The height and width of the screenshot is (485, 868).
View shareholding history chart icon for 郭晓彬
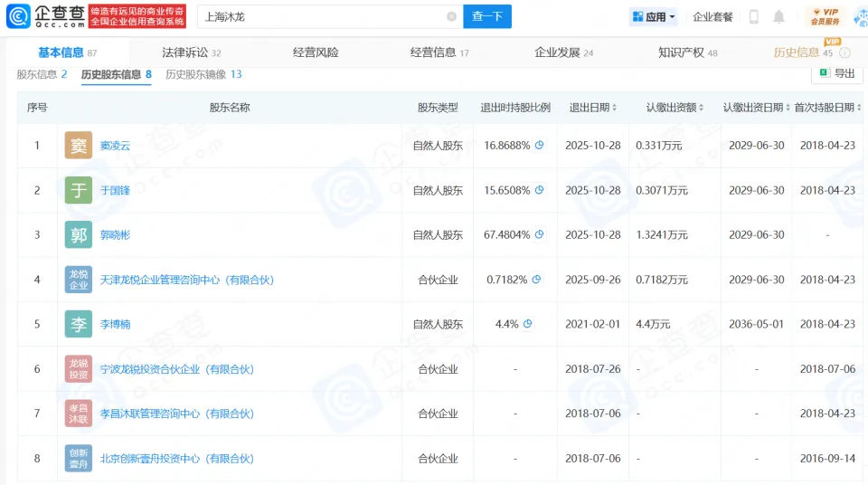[540, 235]
